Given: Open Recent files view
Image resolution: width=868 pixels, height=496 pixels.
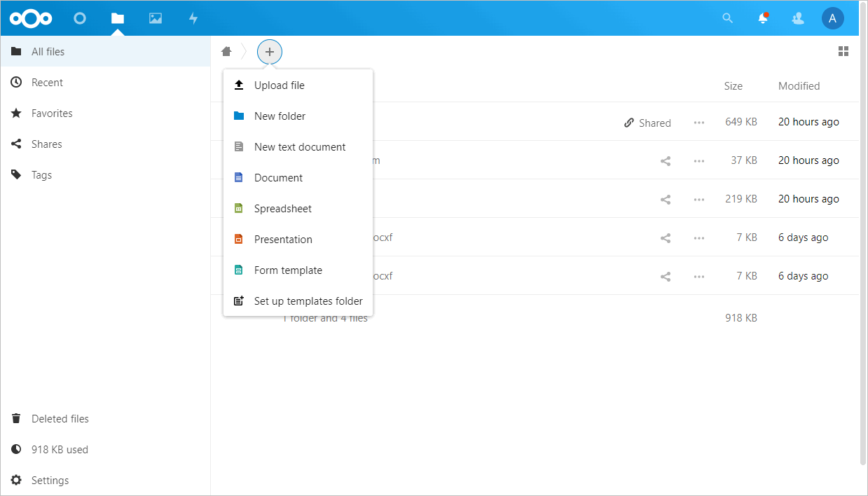Looking at the screenshot, I should (x=105, y=82).
